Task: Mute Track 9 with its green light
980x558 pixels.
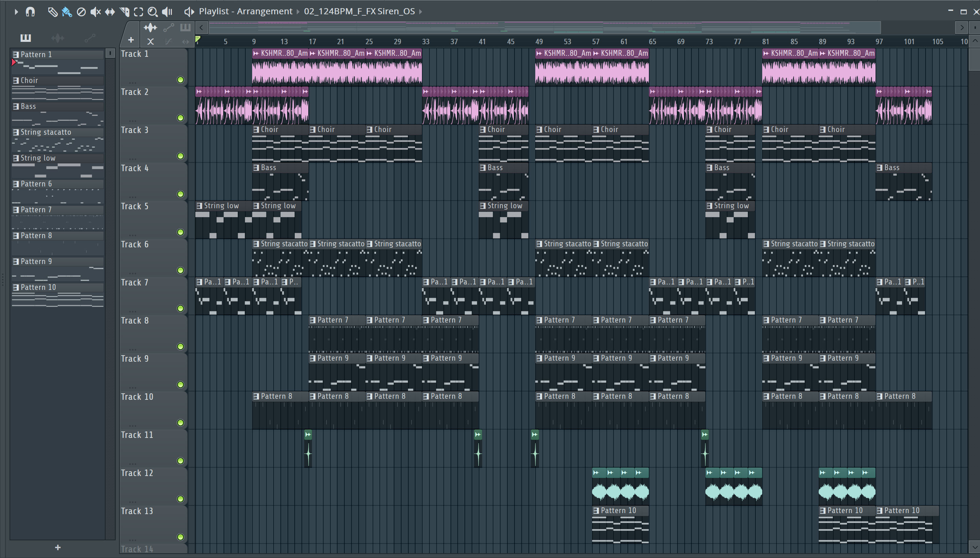Action: tap(180, 385)
